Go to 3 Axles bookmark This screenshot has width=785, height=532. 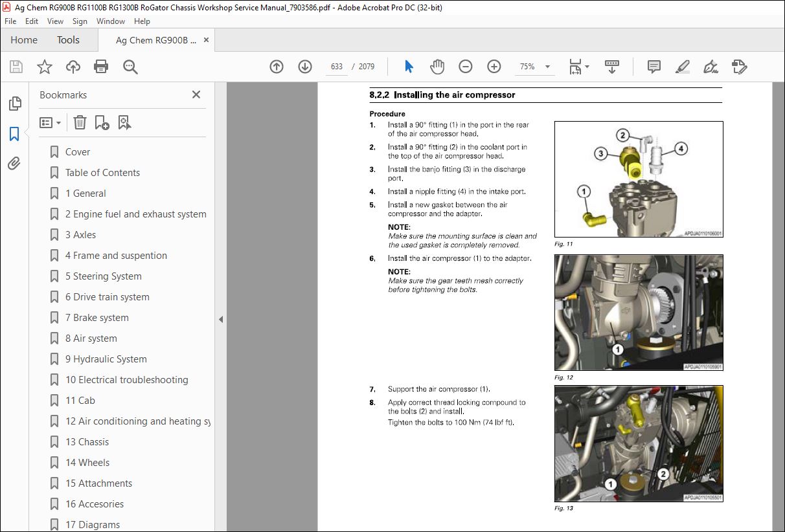click(x=80, y=235)
